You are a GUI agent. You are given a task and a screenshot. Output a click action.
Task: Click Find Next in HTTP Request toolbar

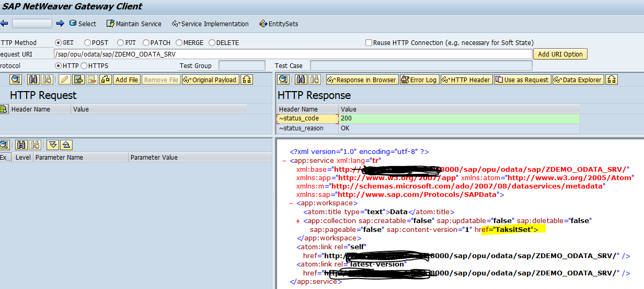pyautogui.click(x=47, y=80)
